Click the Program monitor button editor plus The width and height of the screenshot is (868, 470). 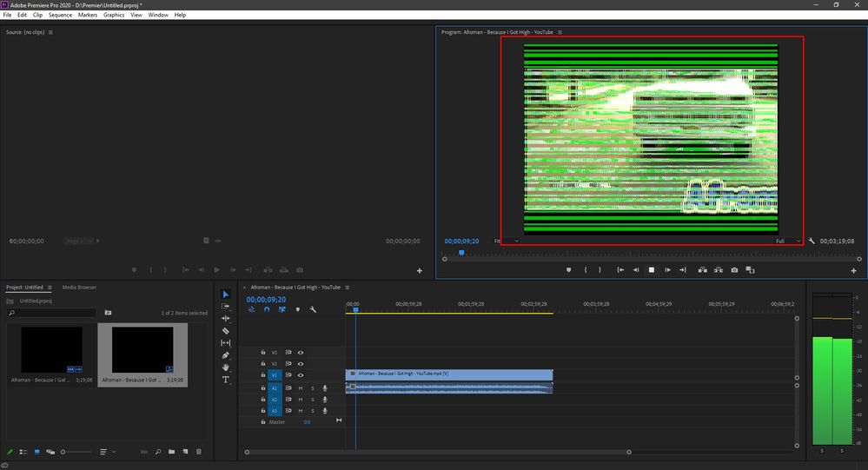click(x=853, y=270)
